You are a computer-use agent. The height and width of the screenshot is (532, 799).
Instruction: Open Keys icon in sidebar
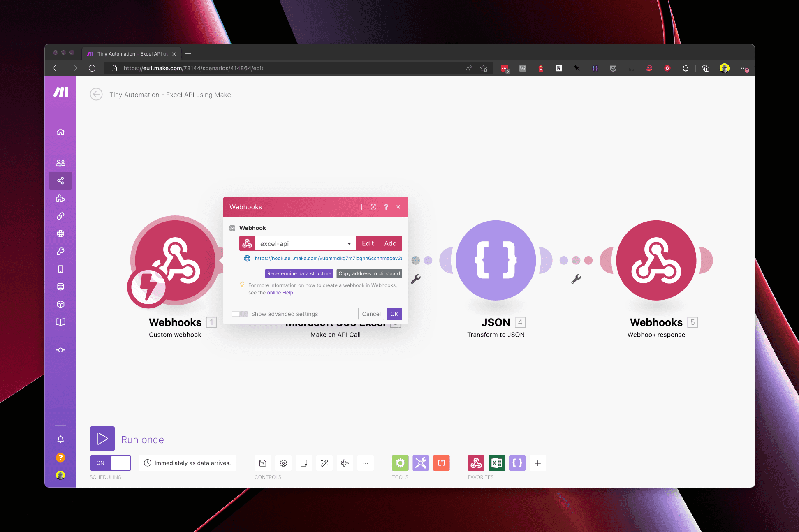[60, 251]
